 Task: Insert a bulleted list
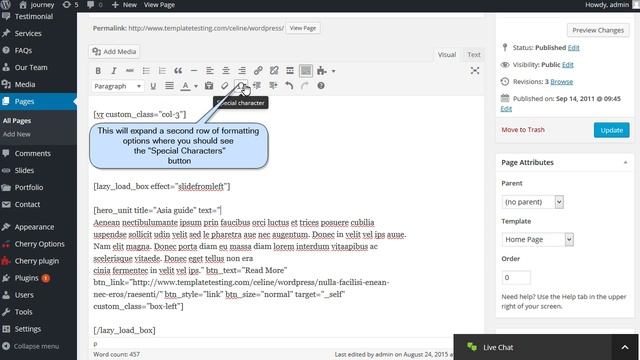coord(146,71)
